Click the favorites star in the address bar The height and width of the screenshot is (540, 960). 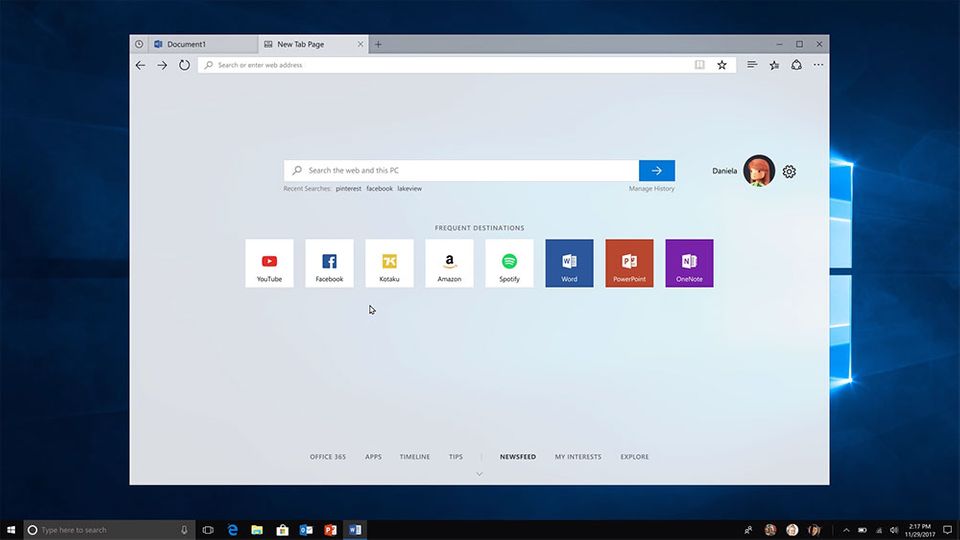[721, 65]
